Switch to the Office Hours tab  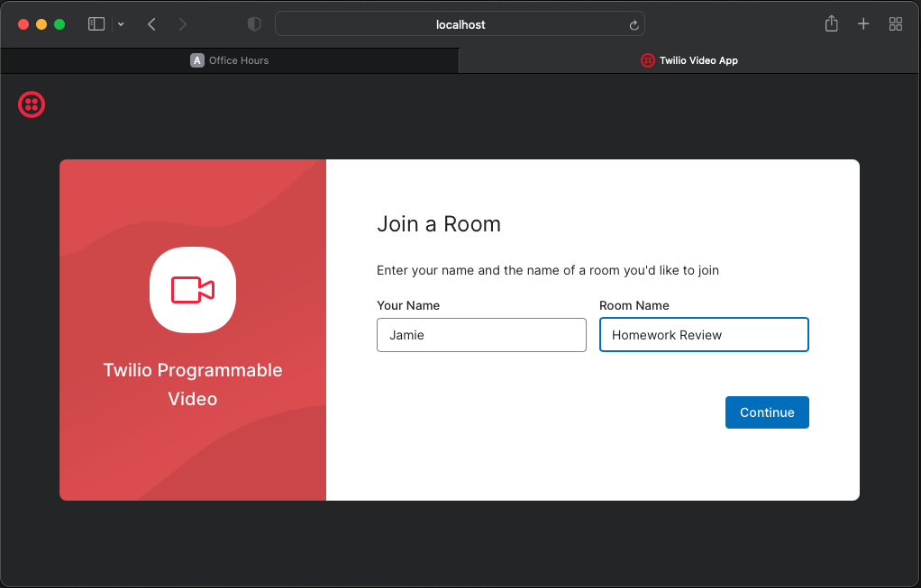click(x=230, y=60)
